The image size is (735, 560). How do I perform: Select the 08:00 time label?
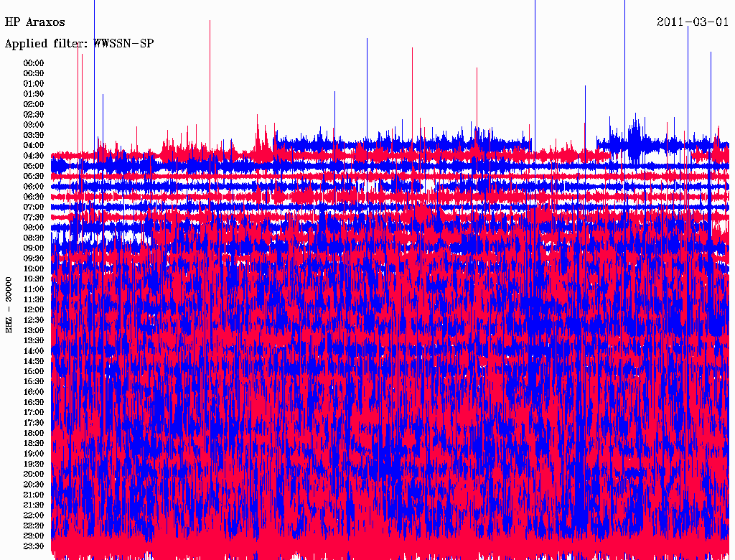pyautogui.click(x=34, y=228)
